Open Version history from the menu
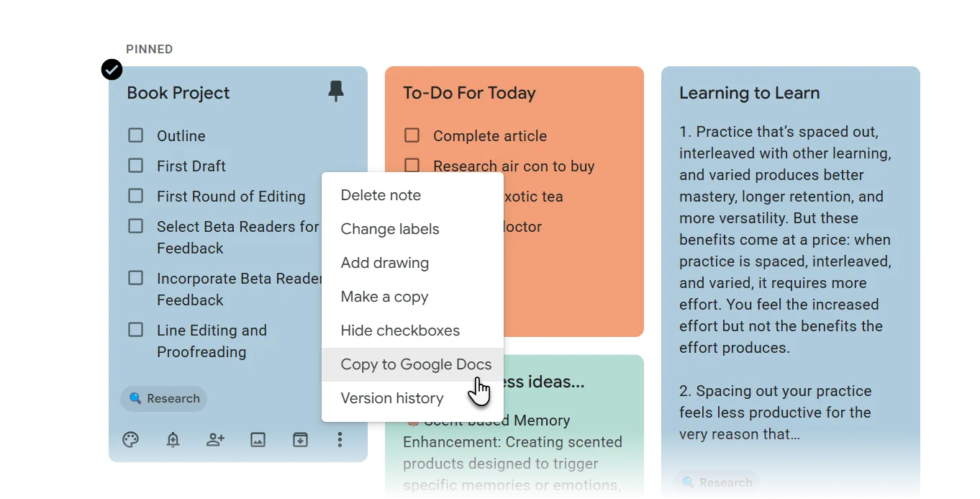 (x=392, y=397)
